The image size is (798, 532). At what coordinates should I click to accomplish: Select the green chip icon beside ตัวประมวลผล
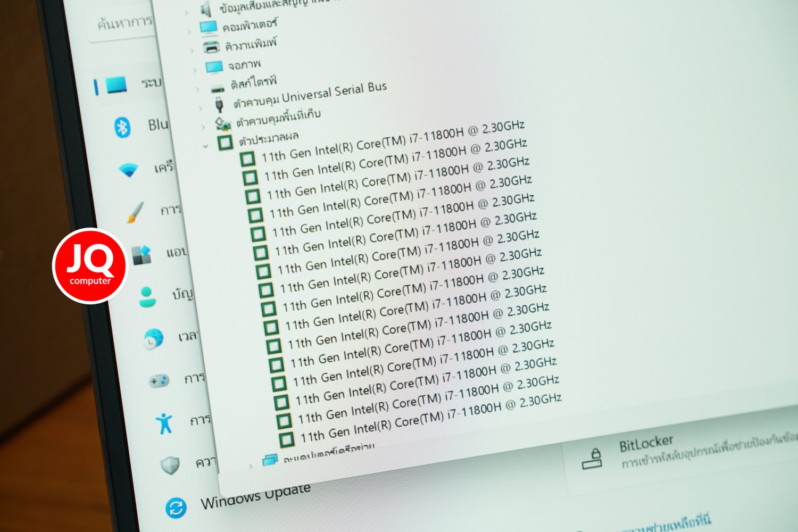click(x=225, y=142)
